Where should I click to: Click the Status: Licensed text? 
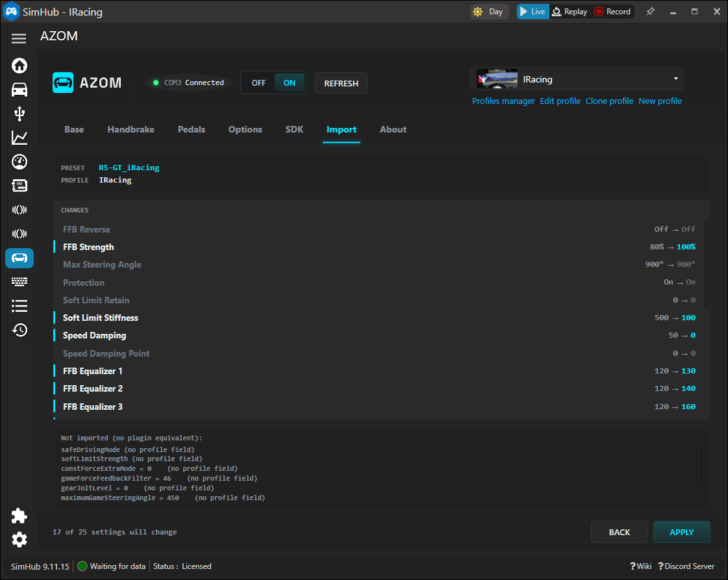[182, 566]
